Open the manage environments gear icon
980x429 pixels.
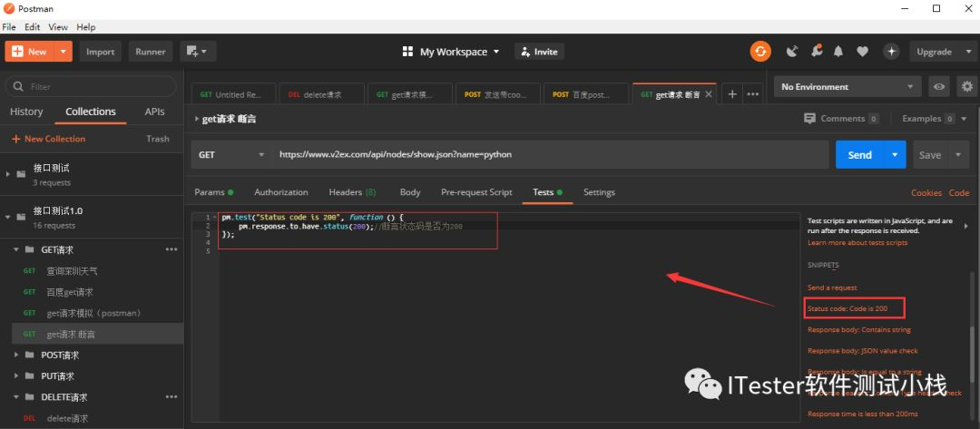coord(967,87)
